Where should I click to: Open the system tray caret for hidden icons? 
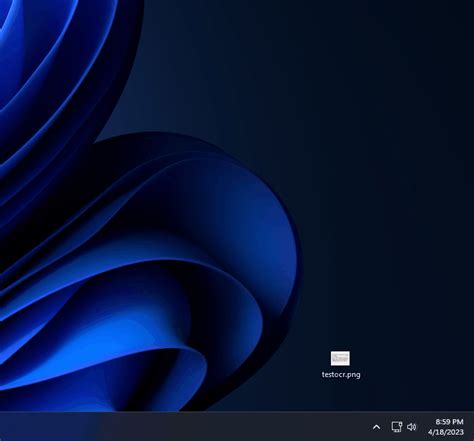click(376, 427)
